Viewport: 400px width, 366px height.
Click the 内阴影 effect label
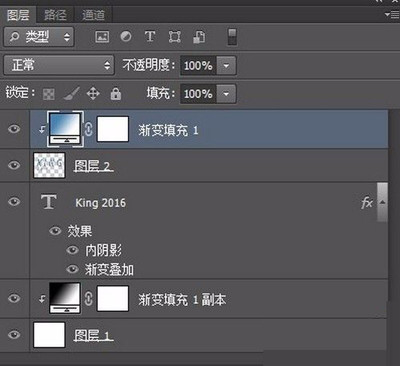[x=103, y=250]
